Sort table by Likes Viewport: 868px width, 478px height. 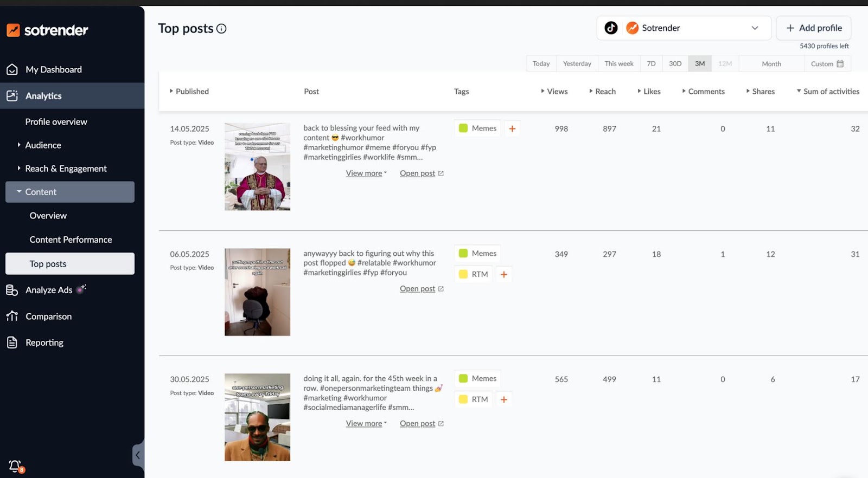pos(649,92)
